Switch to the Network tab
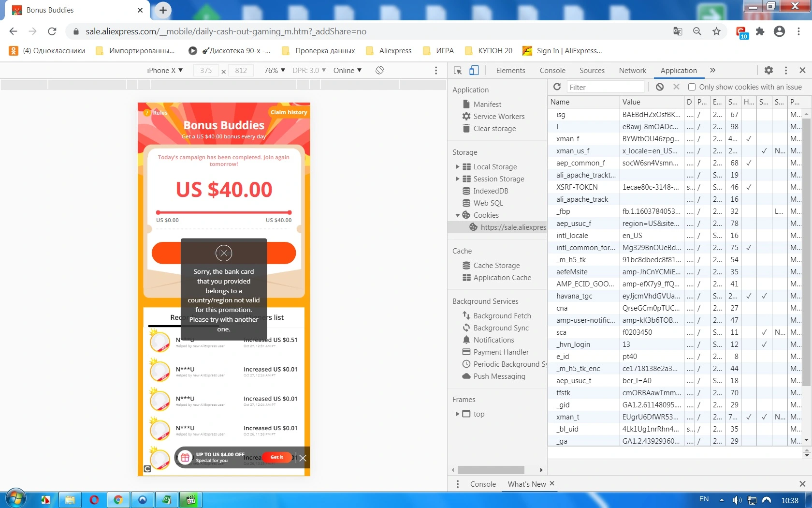The height and width of the screenshot is (508, 812). click(x=632, y=70)
